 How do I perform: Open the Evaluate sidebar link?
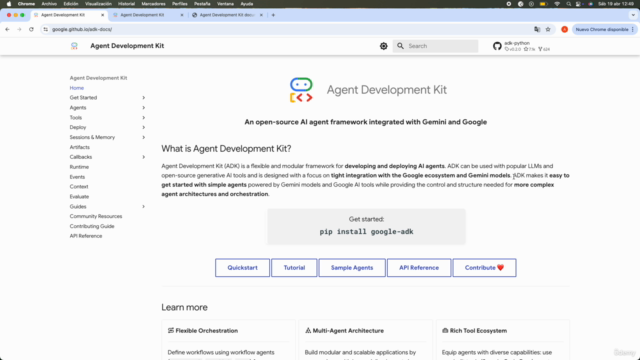pos(79,197)
